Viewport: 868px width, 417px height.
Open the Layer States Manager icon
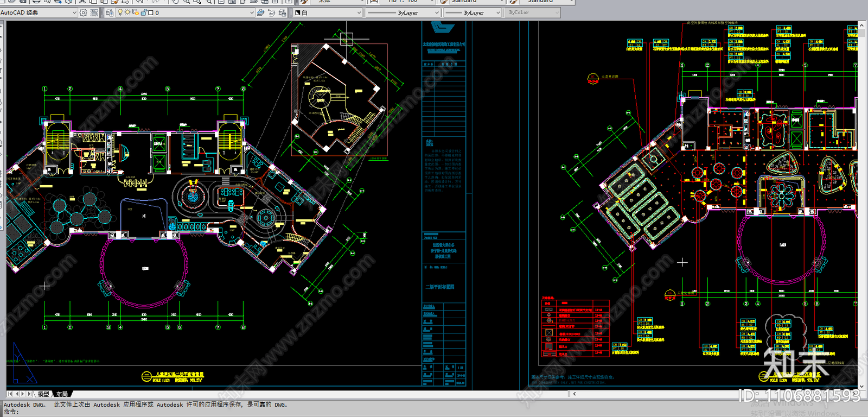[283, 12]
